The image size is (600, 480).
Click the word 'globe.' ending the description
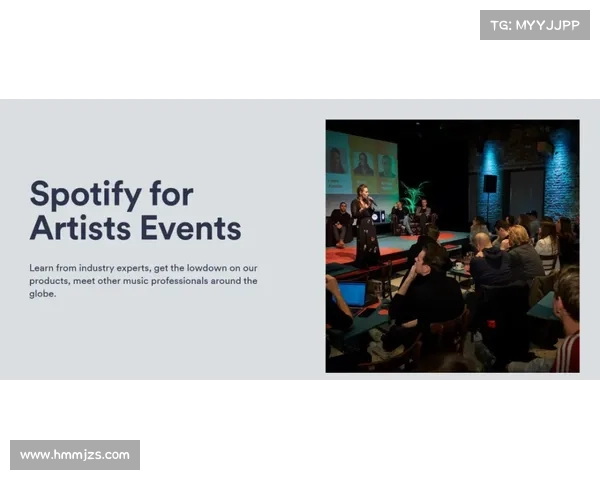point(42,294)
